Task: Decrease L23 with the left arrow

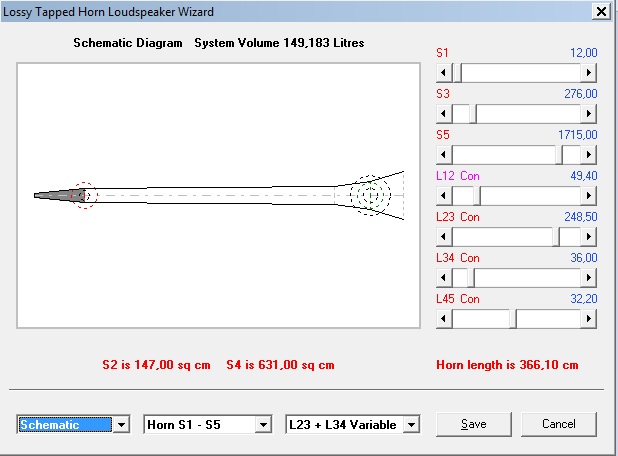Action: [444, 236]
